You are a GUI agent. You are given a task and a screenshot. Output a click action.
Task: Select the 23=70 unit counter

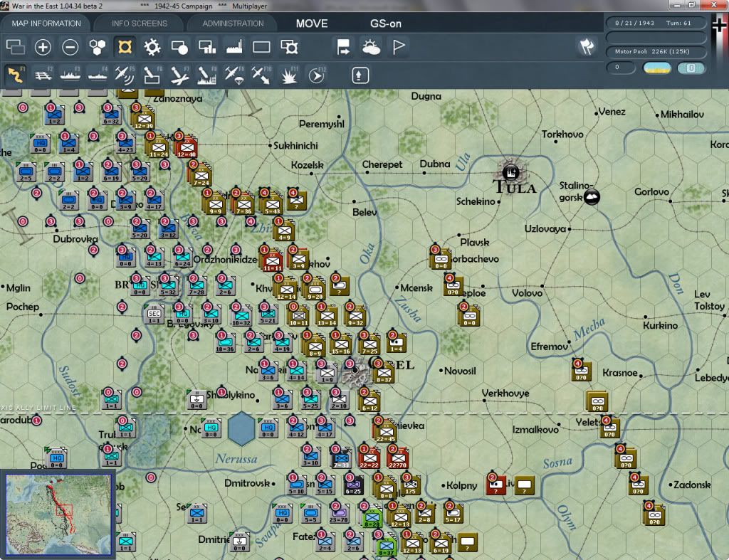340,514
